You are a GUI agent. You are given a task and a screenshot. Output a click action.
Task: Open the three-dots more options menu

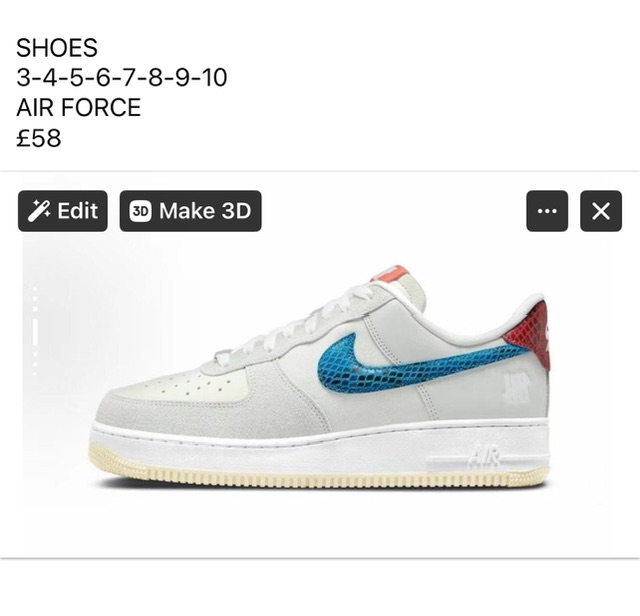tap(547, 211)
